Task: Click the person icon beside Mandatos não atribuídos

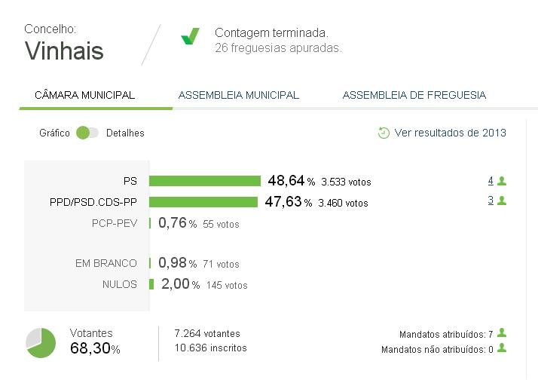Action: [502, 348]
